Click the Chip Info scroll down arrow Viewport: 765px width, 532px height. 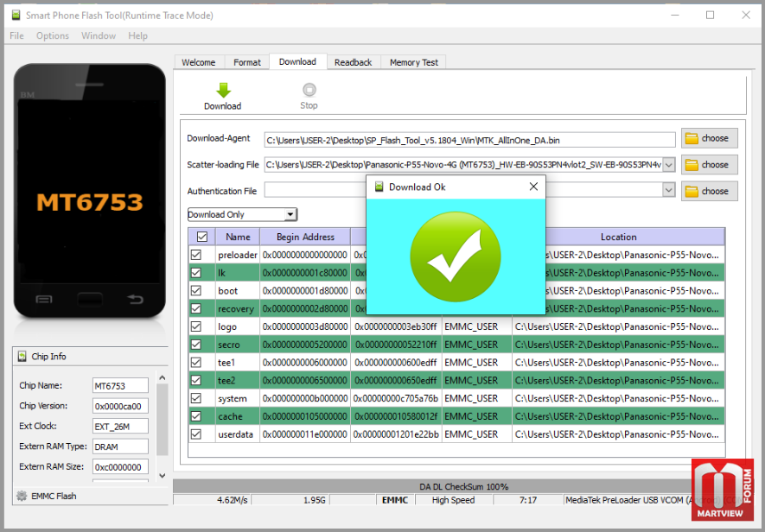click(163, 476)
